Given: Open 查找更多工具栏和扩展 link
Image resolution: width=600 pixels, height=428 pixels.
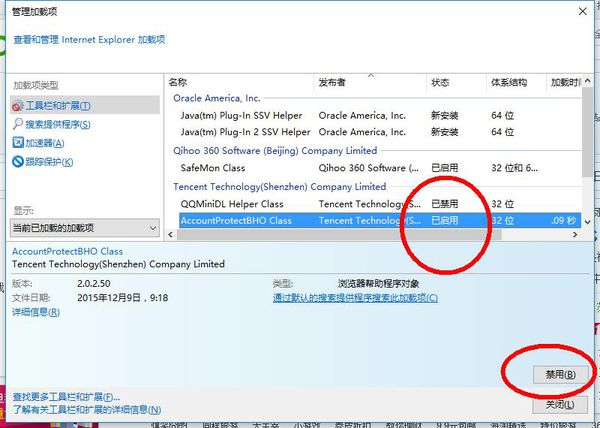Looking at the screenshot, I should [75, 398].
